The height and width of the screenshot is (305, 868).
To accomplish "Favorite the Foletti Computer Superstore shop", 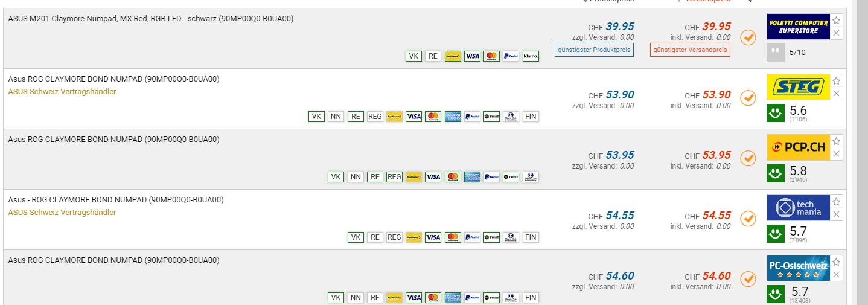I will tap(836, 21).
